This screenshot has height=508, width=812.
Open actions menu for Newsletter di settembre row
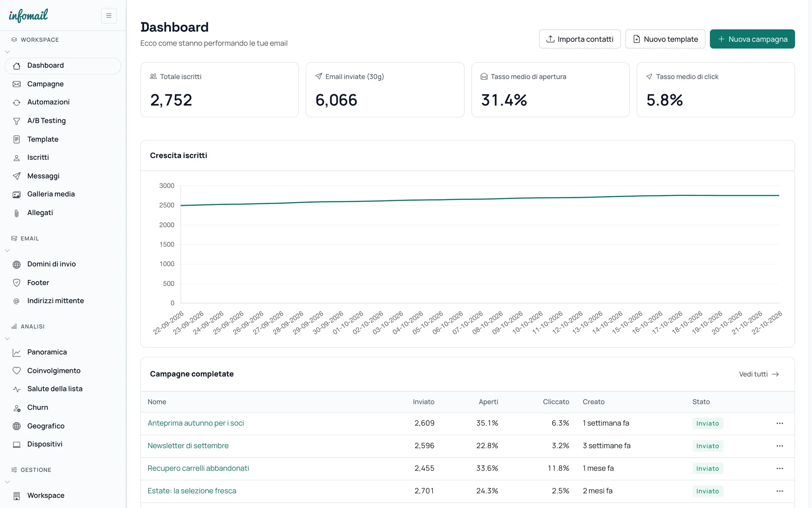pyautogui.click(x=780, y=446)
